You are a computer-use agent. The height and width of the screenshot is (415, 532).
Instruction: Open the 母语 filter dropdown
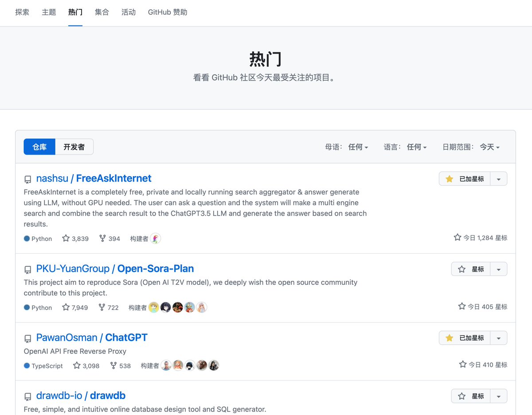347,147
